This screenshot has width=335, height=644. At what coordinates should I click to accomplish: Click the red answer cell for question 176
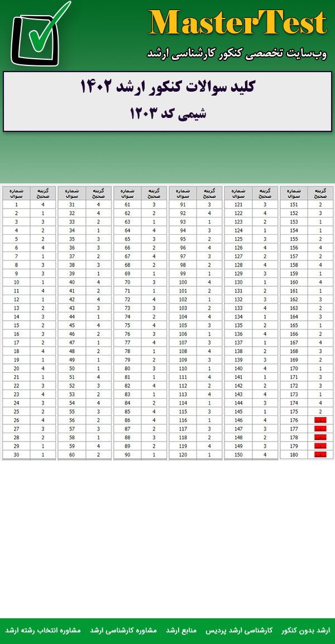point(320,420)
